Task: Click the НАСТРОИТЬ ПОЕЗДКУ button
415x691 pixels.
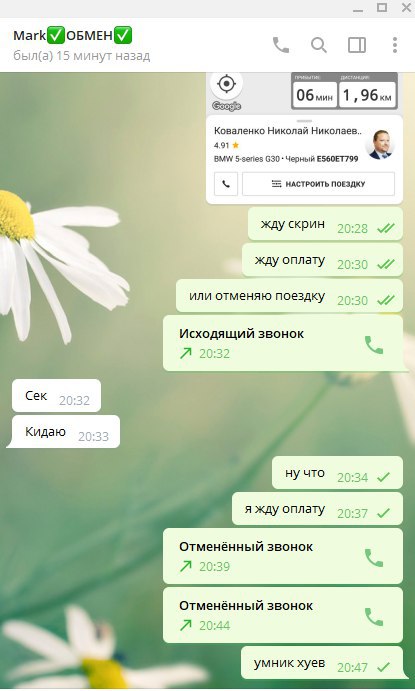Action: pos(319,184)
